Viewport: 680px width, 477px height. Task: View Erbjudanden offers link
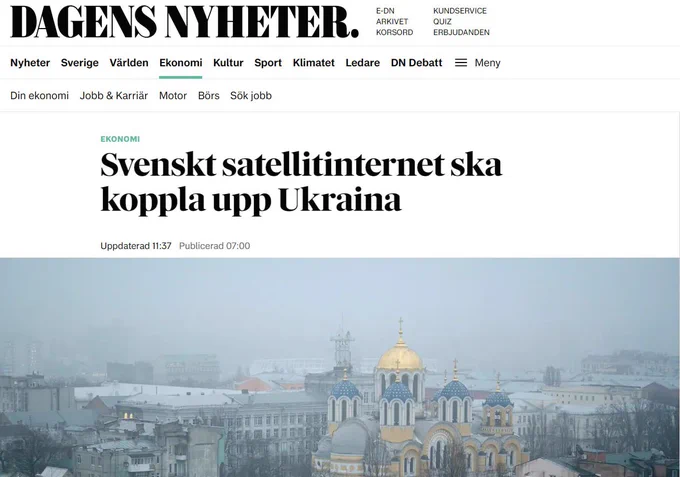tap(461, 33)
